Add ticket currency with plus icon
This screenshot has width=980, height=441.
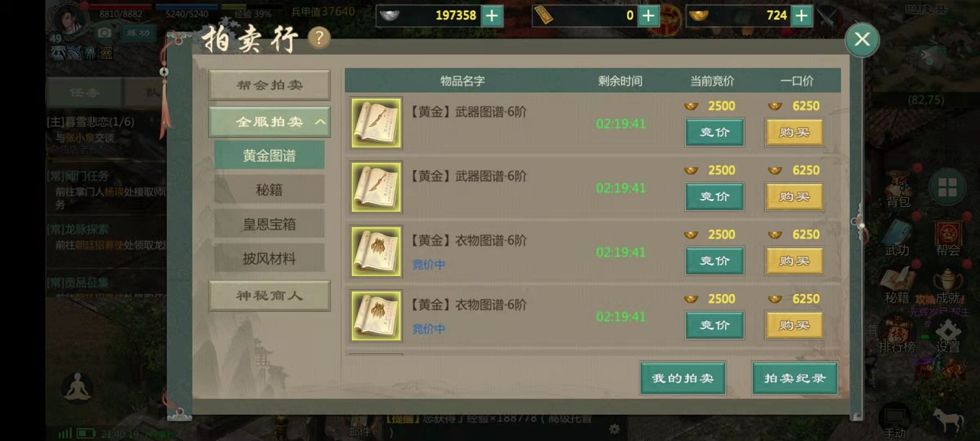tap(648, 15)
